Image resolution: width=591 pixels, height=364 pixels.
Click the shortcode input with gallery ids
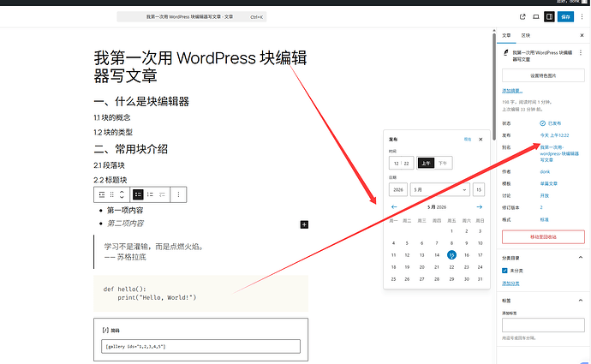pyautogui.click(x=200, y=346)
